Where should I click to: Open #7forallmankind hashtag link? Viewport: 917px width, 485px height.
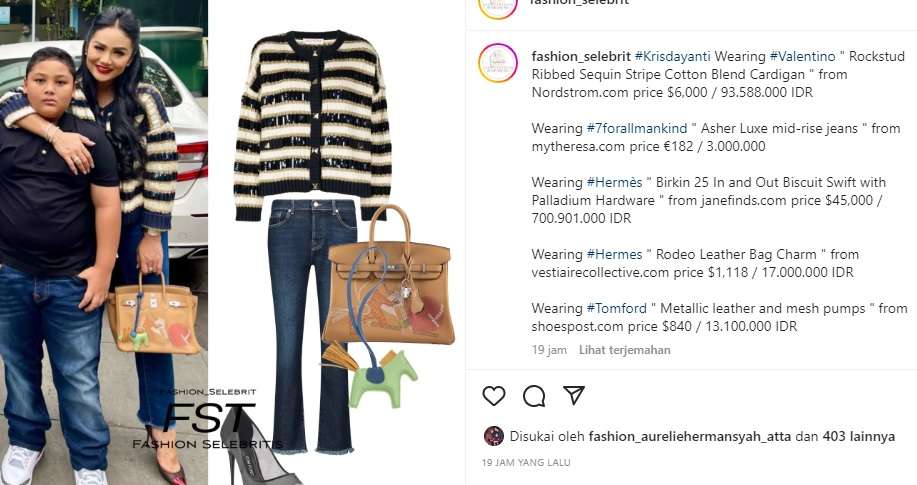(x=637, y=128)
